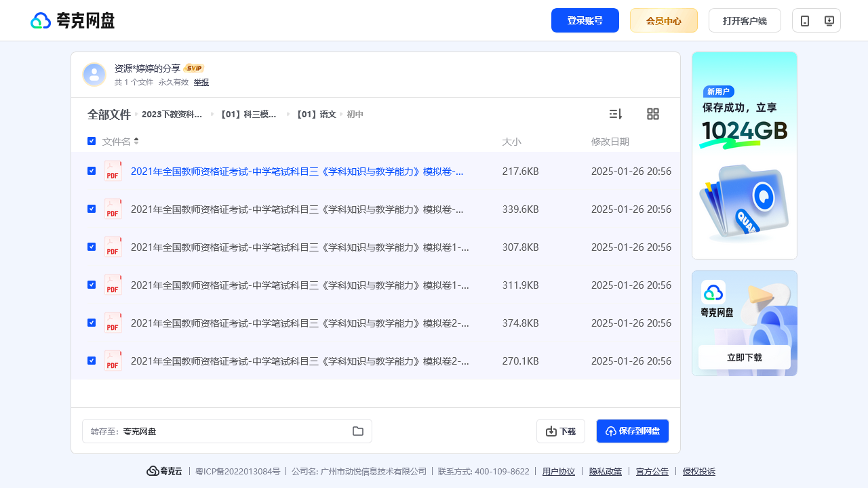Image resolution: width=868 pixels, height=488 pixels.
Task: Uncheck the 339.6KB file checkbox
Action: (x=92, y=209)
